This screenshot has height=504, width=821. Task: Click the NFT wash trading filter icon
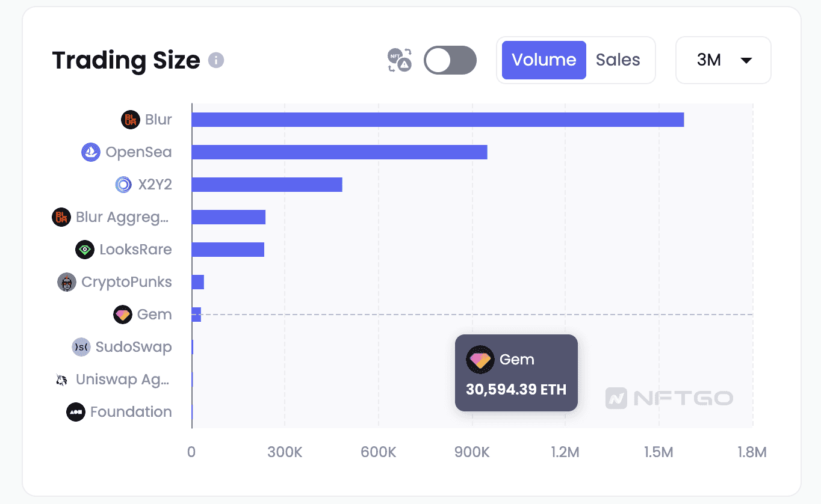point(400,60)
